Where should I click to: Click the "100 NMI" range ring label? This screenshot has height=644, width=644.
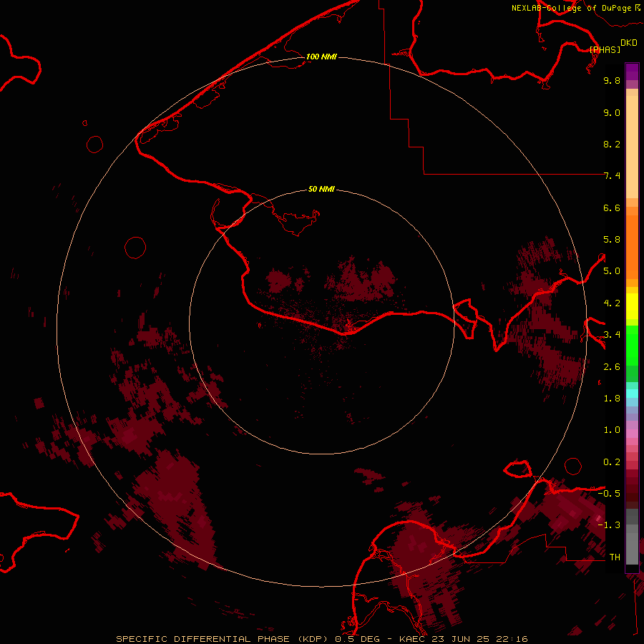(321, 57)
